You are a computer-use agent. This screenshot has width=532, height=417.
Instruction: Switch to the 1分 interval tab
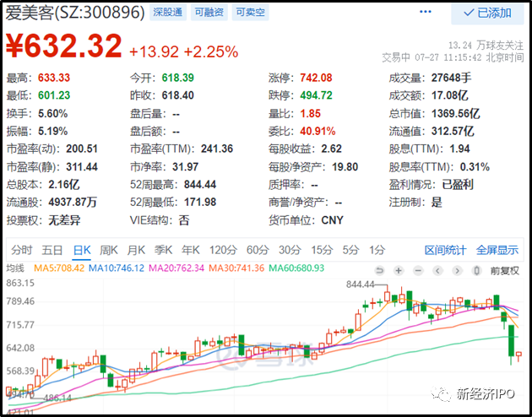377,250
